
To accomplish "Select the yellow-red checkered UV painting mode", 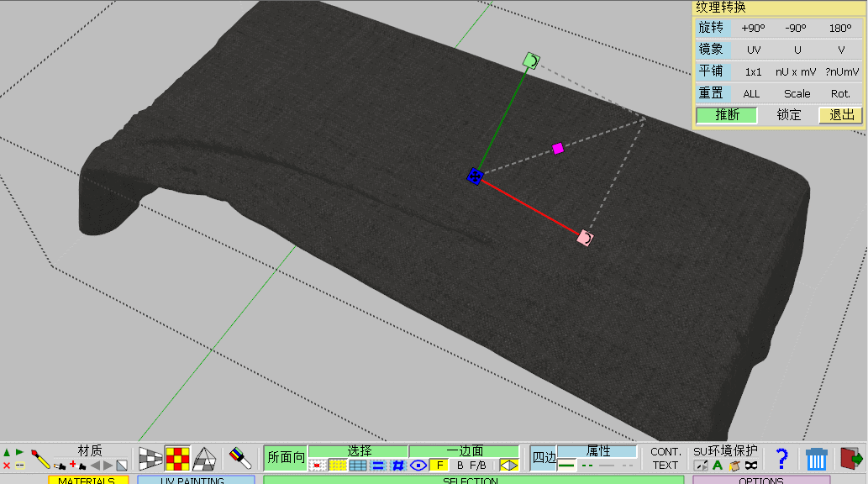I will coord(177,458).
